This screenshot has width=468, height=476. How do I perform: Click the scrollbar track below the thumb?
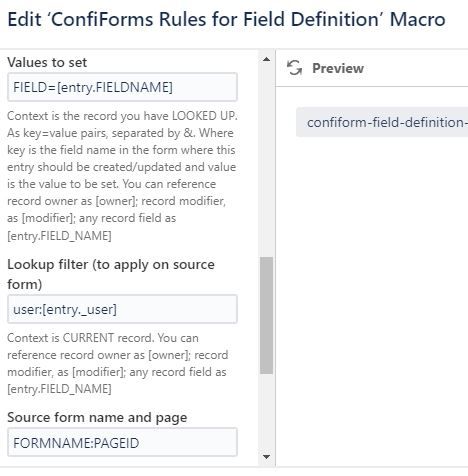point(266,413)
